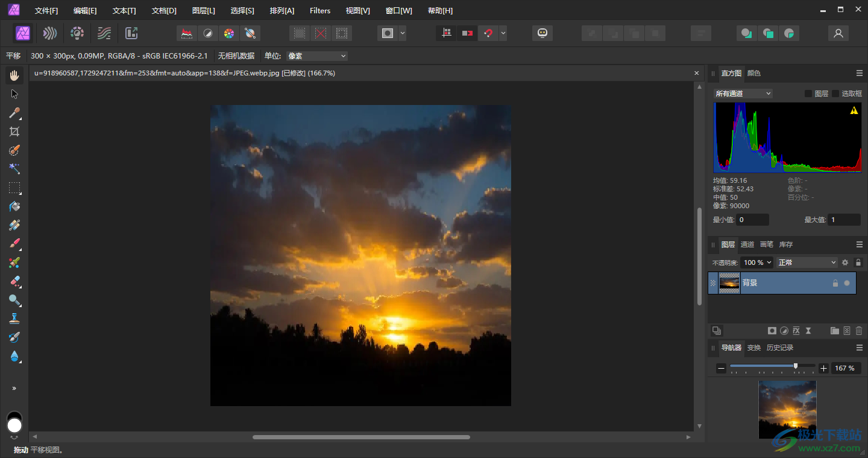Click the navigator zoom slider handle
This screenshot has height=458, width=868.
796,366
